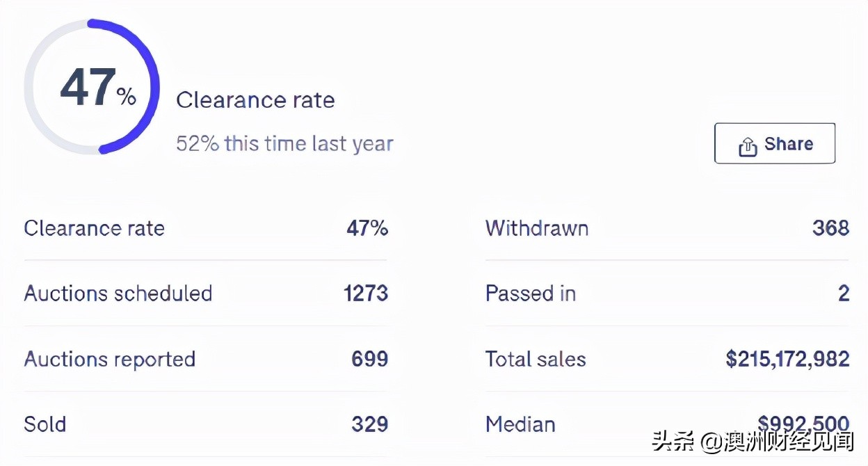Select the Sold row label

(45, 424)
